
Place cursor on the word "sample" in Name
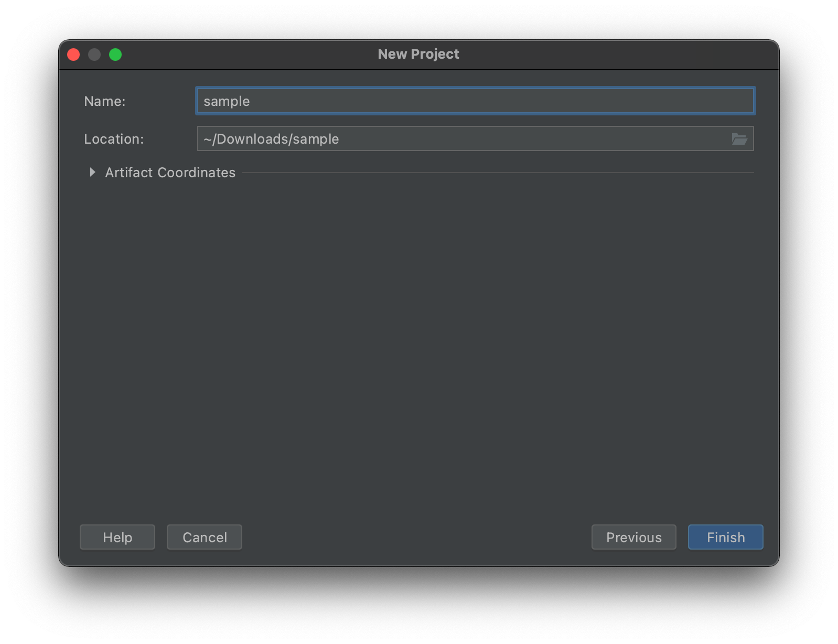click(x=227, y=101)
